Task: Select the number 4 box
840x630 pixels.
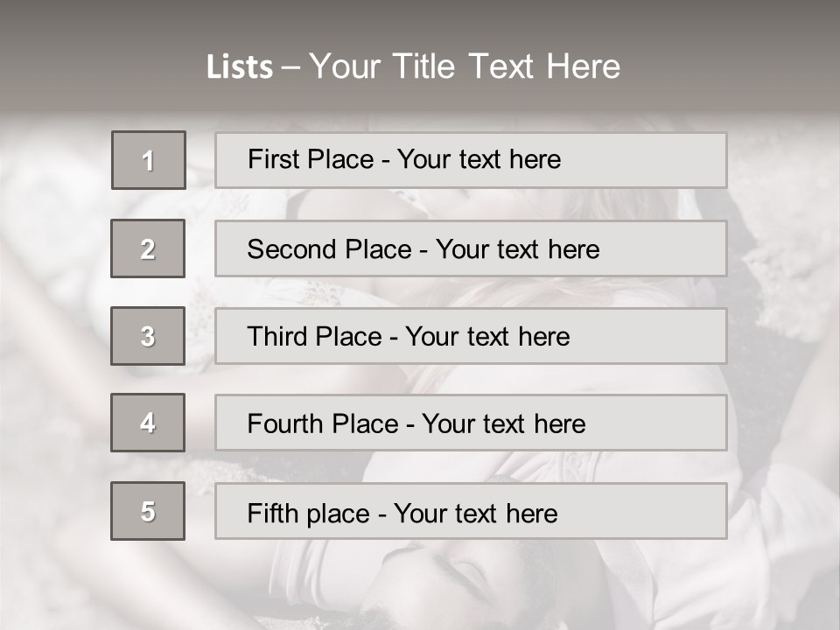Action: tap(148, 423)
